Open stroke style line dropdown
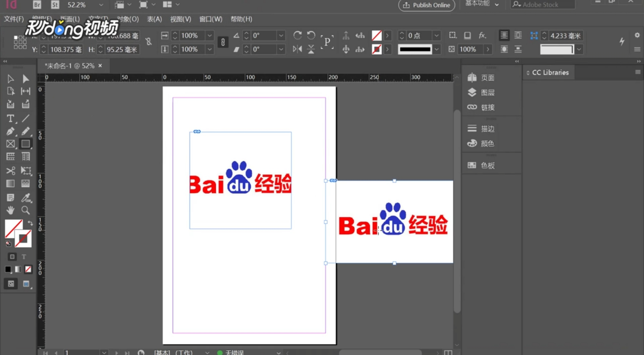Viewport: 644px width, 355px height. [436, 49]
